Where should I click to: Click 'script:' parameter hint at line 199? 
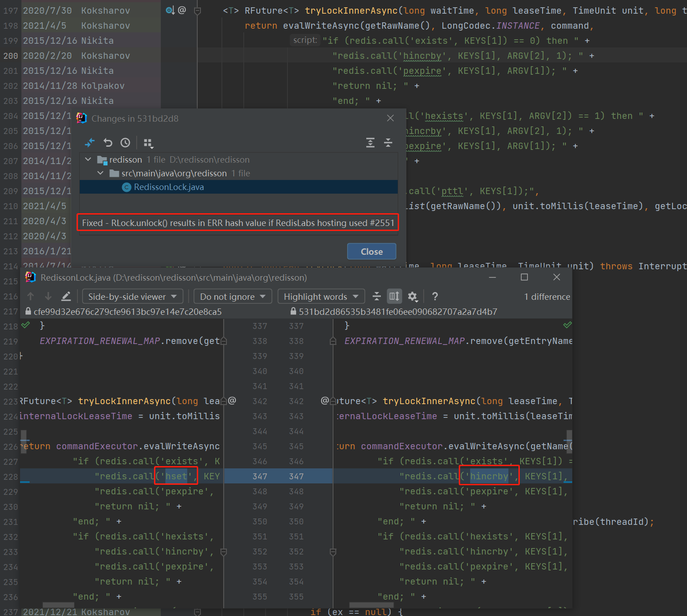pos(305,40)
